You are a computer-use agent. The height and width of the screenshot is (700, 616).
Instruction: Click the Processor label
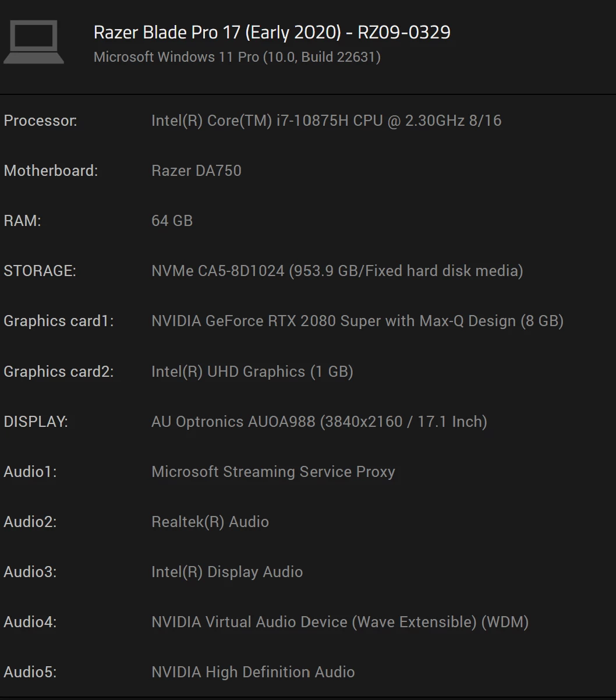(x=40, y=121)
